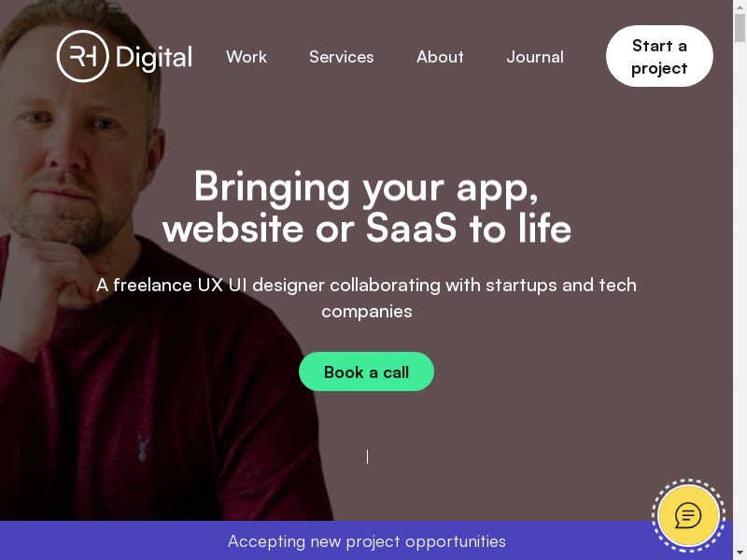747x560 pixels.
Task: Click the stag emblem on the sweater
Action: point(143,448)
